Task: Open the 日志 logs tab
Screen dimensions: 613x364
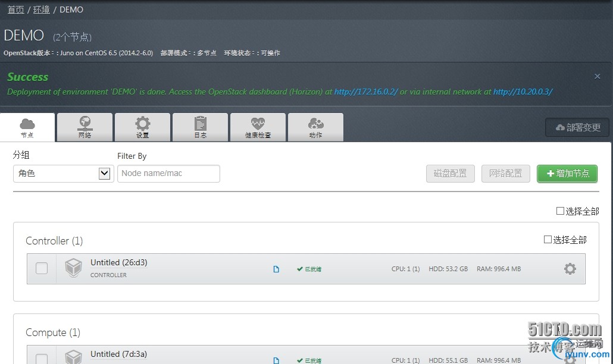Action: (200, 128)
